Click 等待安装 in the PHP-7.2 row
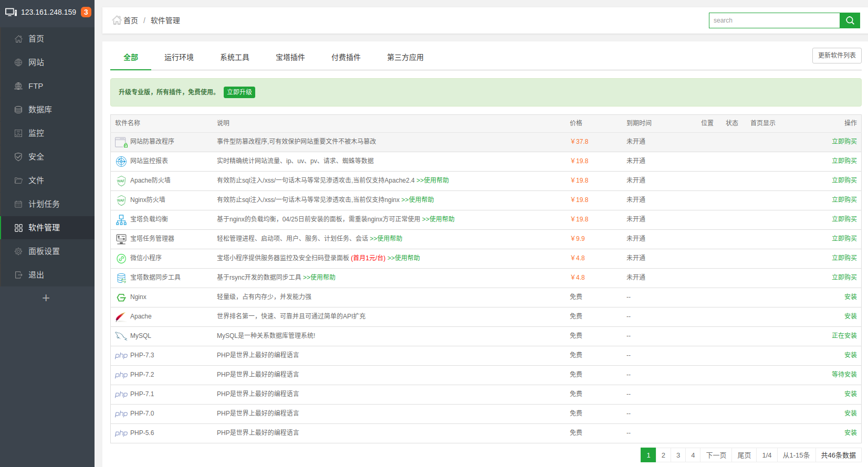868x467 pixels. coord(844,375)
